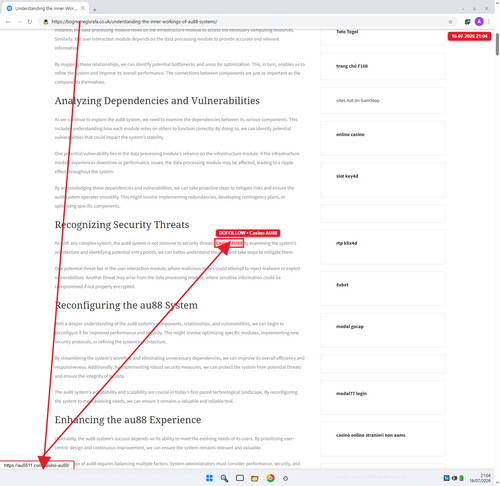
Task: View site info via the padlock icon
Action: tap(46, 22)
